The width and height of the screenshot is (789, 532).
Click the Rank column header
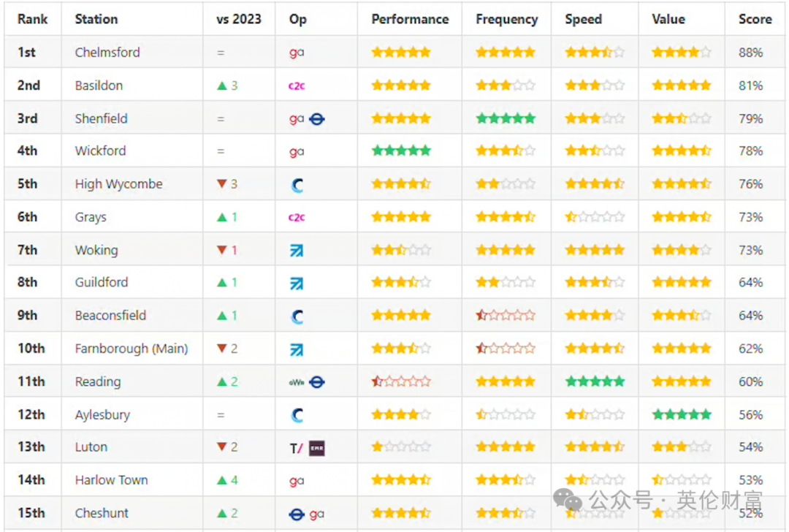pyautogui.click(x=32, y=19)
